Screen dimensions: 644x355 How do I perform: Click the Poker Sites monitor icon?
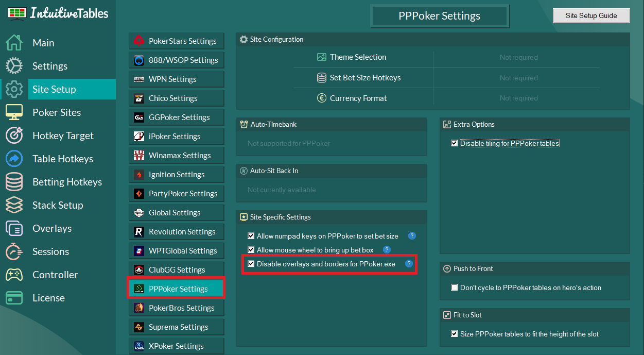(14, 112)
